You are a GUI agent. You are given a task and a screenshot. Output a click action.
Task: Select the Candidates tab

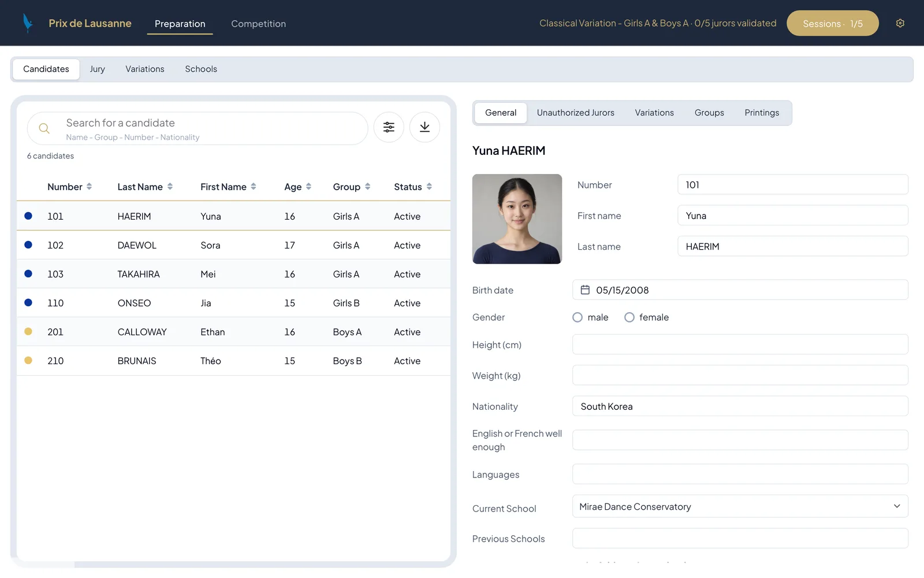[46, 69]
